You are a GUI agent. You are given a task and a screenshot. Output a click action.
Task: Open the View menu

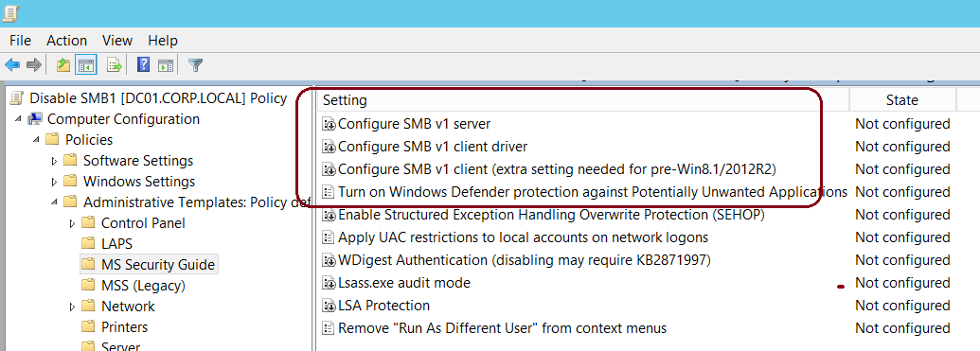117,41
